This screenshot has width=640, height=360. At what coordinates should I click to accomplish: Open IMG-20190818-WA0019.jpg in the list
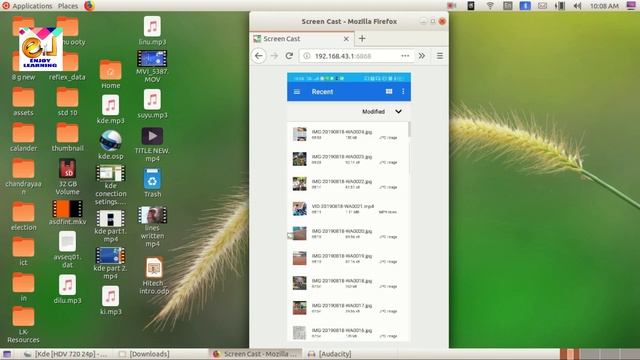(348, 258)
